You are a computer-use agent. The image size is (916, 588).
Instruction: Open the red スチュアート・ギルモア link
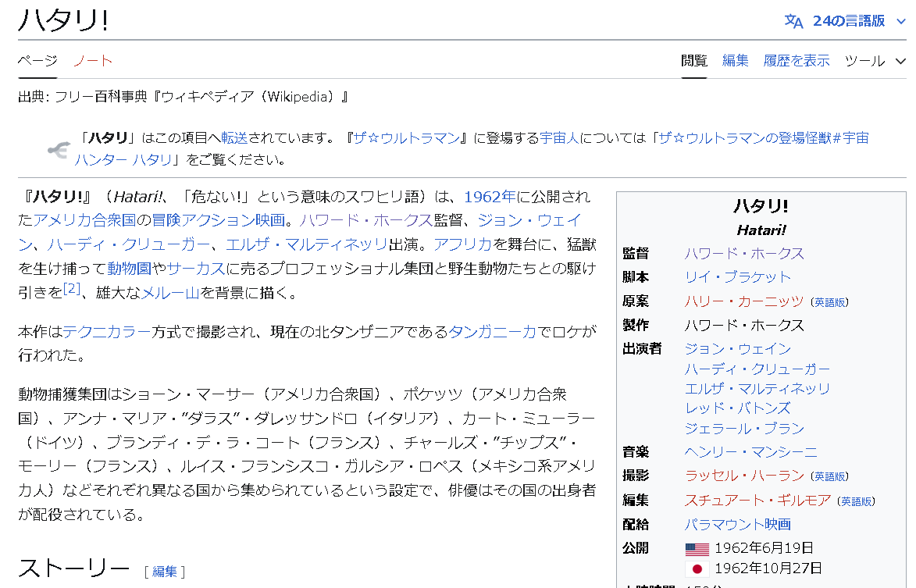click(x=757, y=501)
